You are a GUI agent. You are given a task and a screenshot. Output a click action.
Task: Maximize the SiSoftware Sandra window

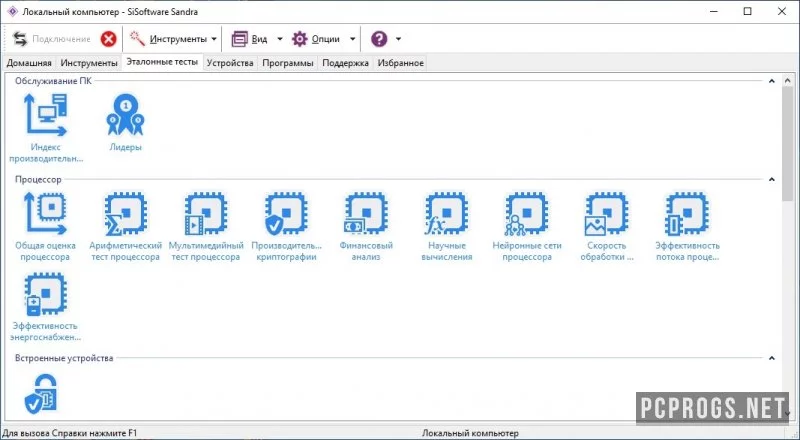pyautogui.click(x=747, y=11)
